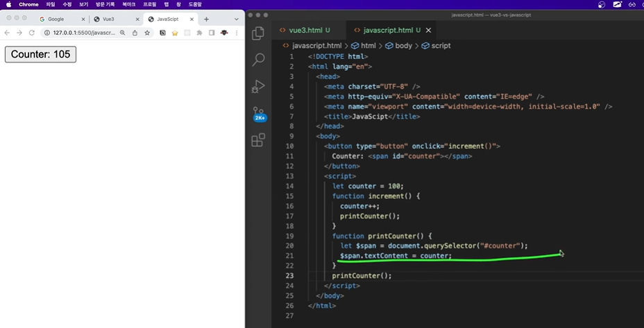The image size is (644, 328).
Task: Click the globe status icon in menu bar
Action: click(x=602, y=5)
